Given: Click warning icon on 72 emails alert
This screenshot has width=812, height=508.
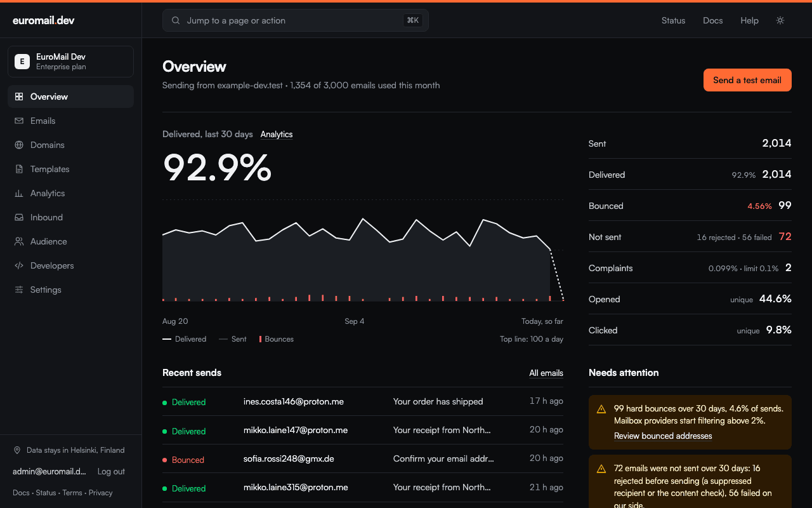Looking at the screenshot, I should [601, 469].
